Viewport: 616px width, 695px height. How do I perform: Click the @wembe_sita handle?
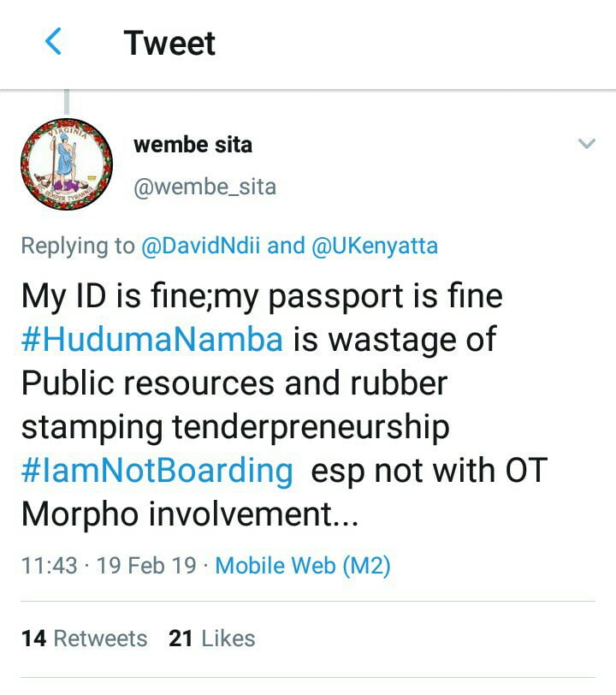204,186
